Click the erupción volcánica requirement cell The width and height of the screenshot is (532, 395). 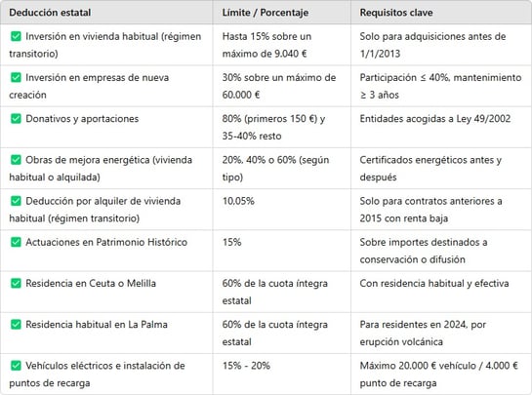pyautogui.click(x=441, y=333)
